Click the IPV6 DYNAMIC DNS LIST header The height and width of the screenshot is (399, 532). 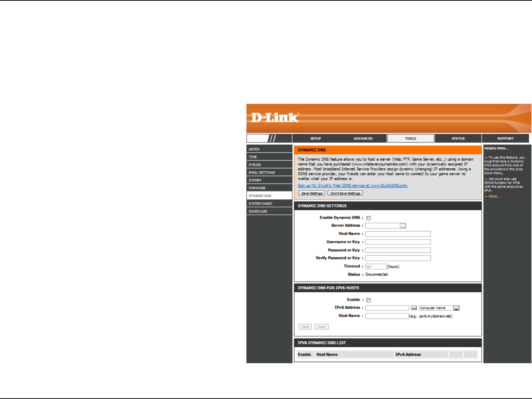[x=388, y=343]
